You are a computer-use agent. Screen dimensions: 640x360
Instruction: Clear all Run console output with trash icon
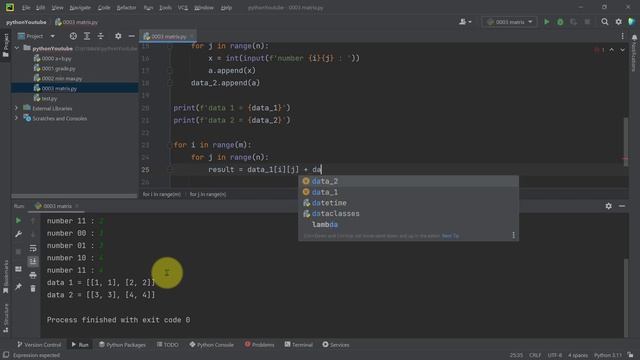tap(33, 289)
